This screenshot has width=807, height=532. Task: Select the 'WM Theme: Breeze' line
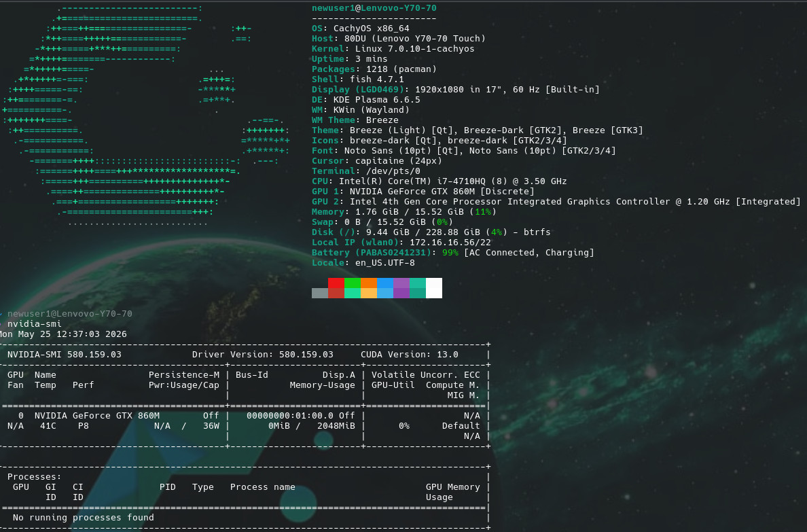(x=355, y=120)
